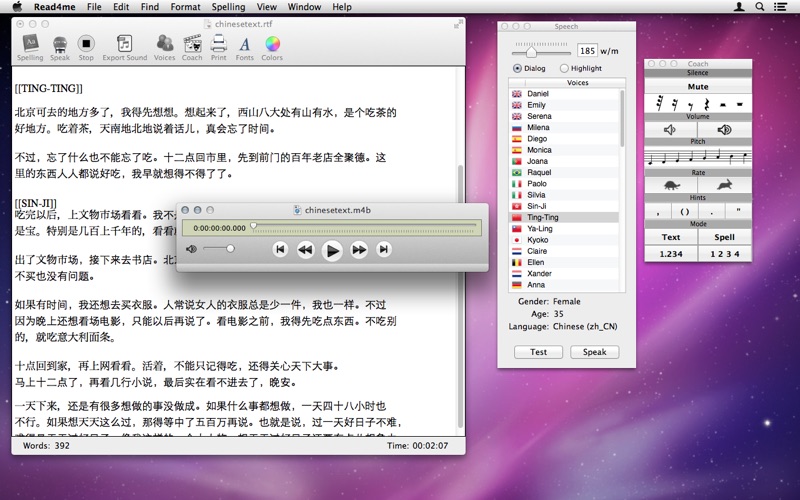Click the lowest pitch note in Coach
Image resolution: width=800 pixels, height=500 pixels.
651,160
